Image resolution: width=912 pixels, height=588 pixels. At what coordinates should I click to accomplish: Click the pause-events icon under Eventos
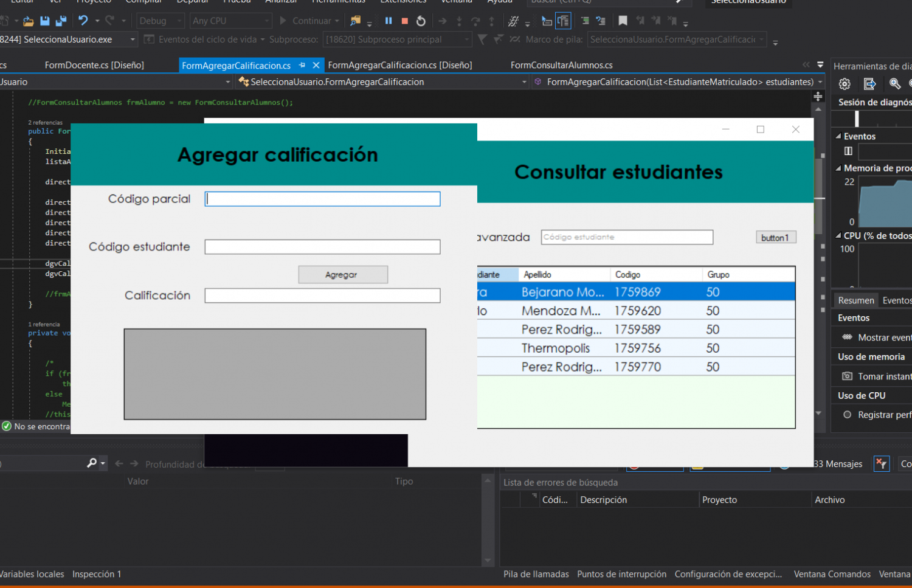click(x=848, y=151)
